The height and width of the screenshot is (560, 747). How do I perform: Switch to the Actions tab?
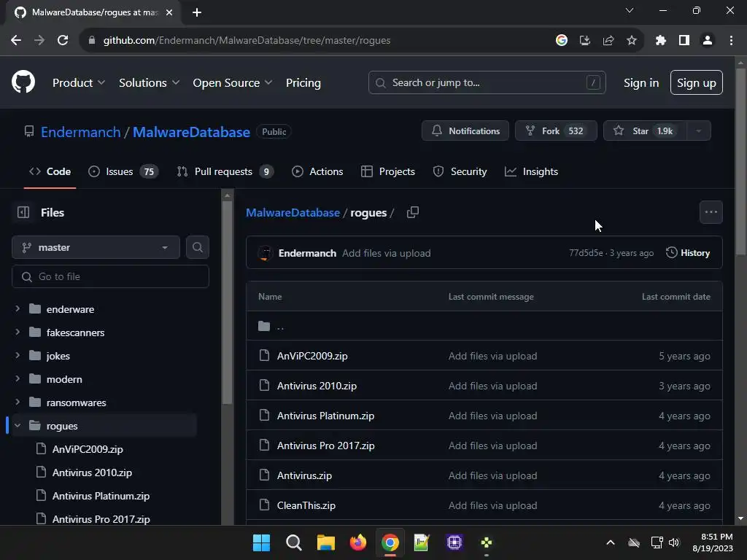tap(317, 171)
